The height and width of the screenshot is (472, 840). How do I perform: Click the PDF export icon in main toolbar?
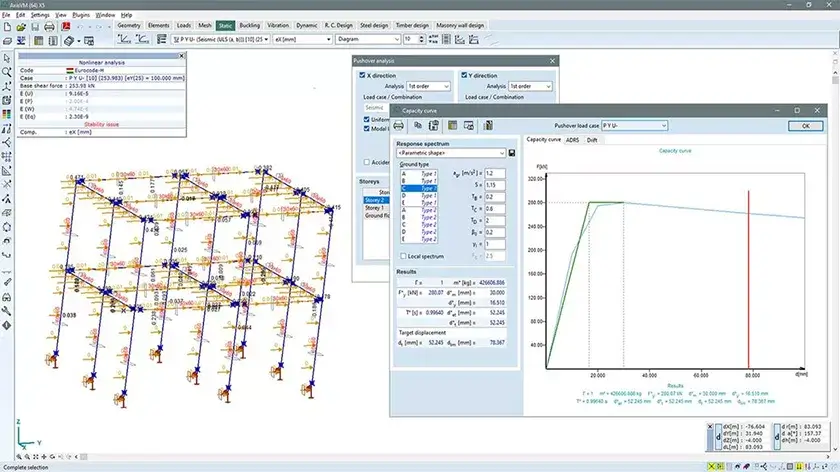(x=66, y=26)
